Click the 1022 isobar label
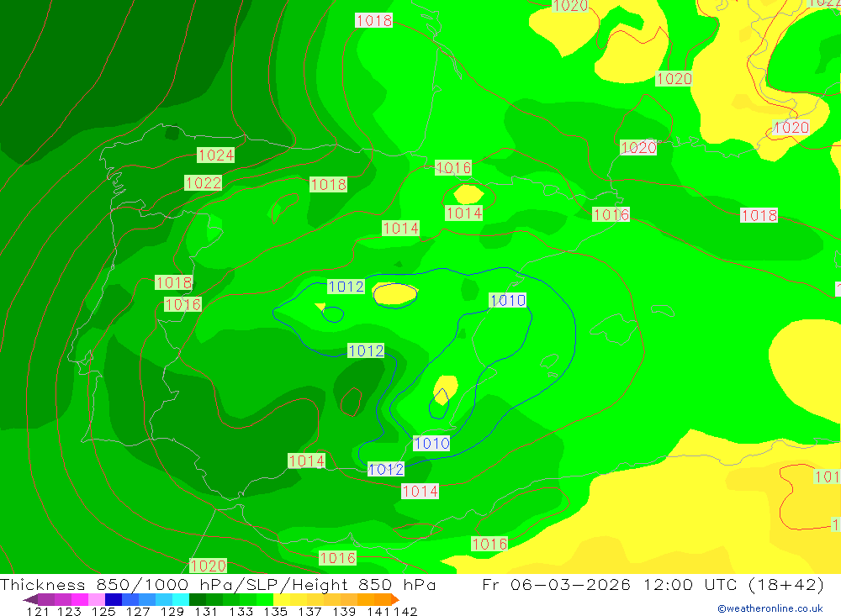 coord(204,183)
